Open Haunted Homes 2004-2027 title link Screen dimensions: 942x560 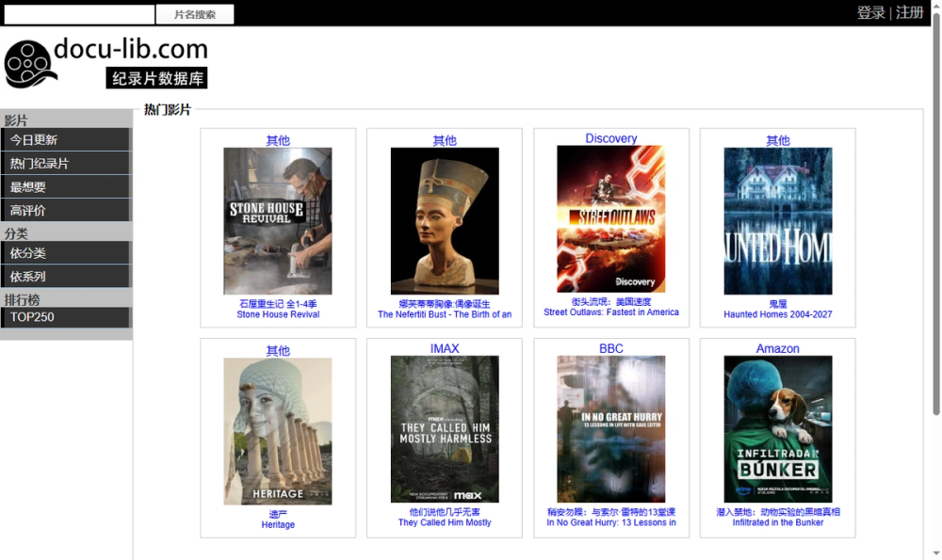[778, 309]
